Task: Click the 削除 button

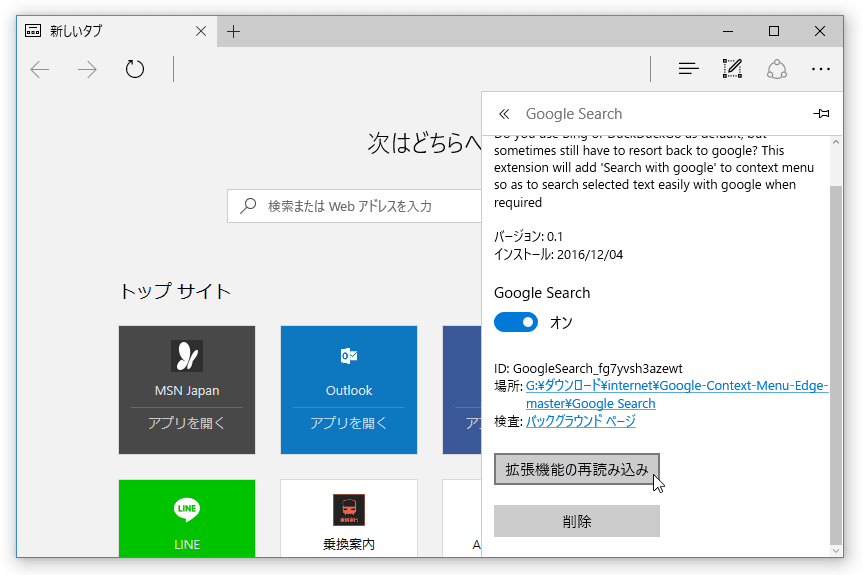Action: coord(577,521)
